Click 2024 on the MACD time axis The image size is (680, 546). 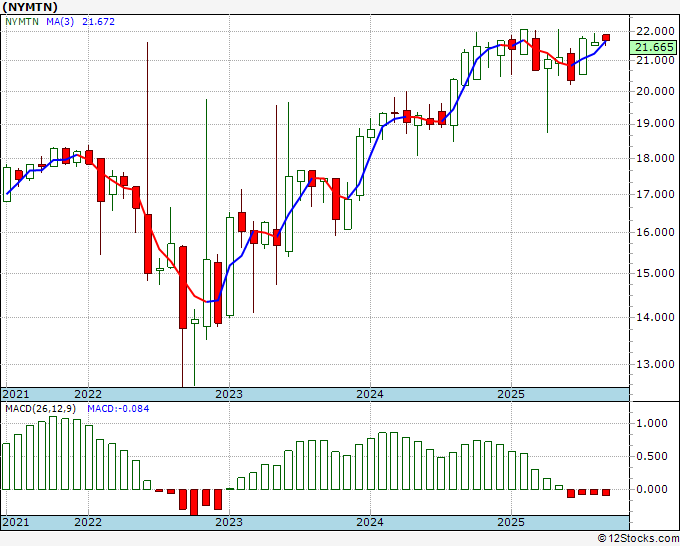coord(370,522)
